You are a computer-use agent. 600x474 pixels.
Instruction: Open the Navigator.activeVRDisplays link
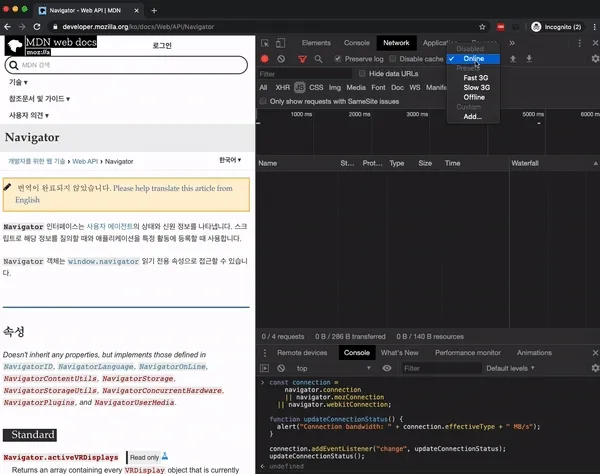(x=61, y=457)
